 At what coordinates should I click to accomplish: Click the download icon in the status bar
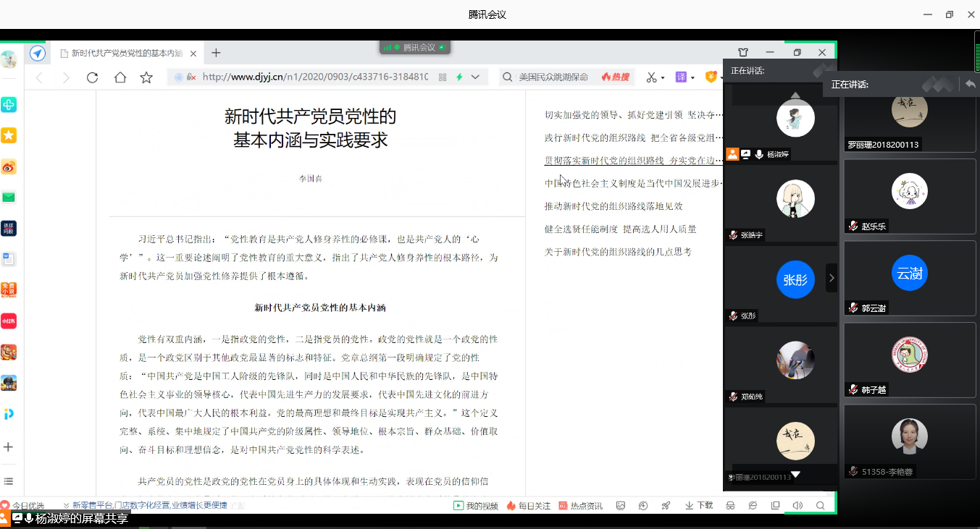coord(699,505)
